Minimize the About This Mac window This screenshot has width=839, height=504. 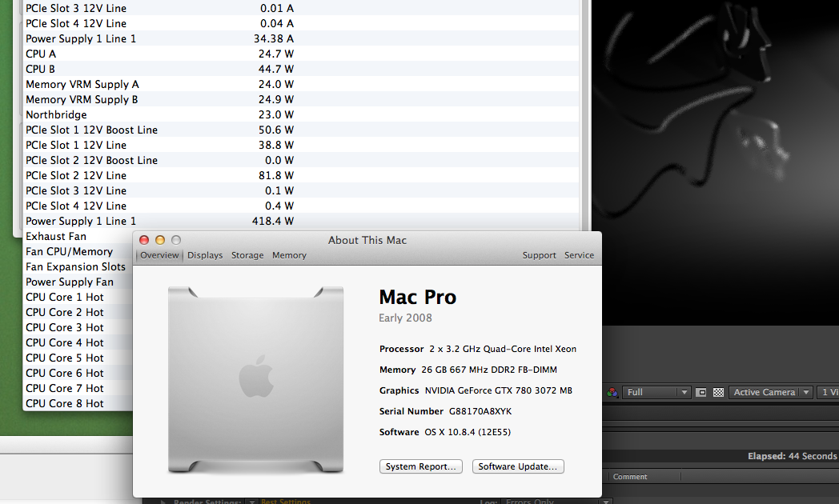pyautogui.click(x=160, y=240)
